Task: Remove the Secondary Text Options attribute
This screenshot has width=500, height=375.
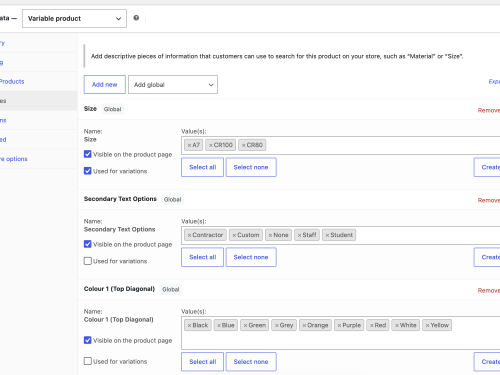Action: coord(489,200)
